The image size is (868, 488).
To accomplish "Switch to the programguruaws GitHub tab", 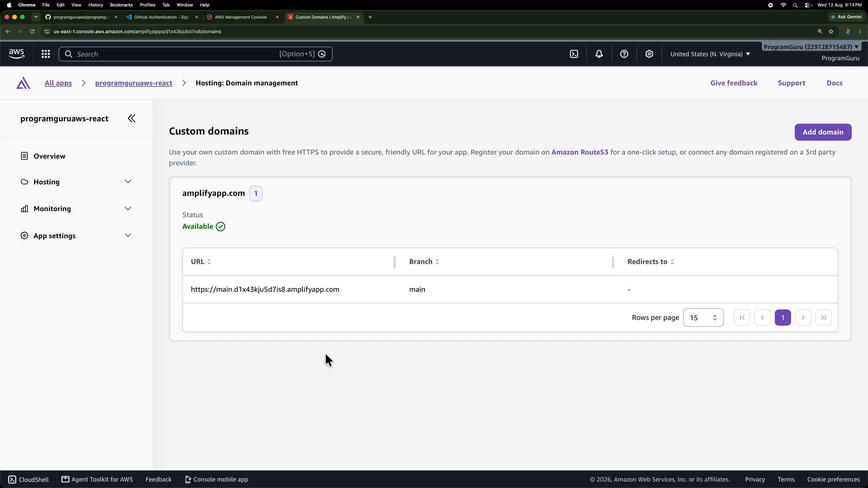I will click(81, 17).
